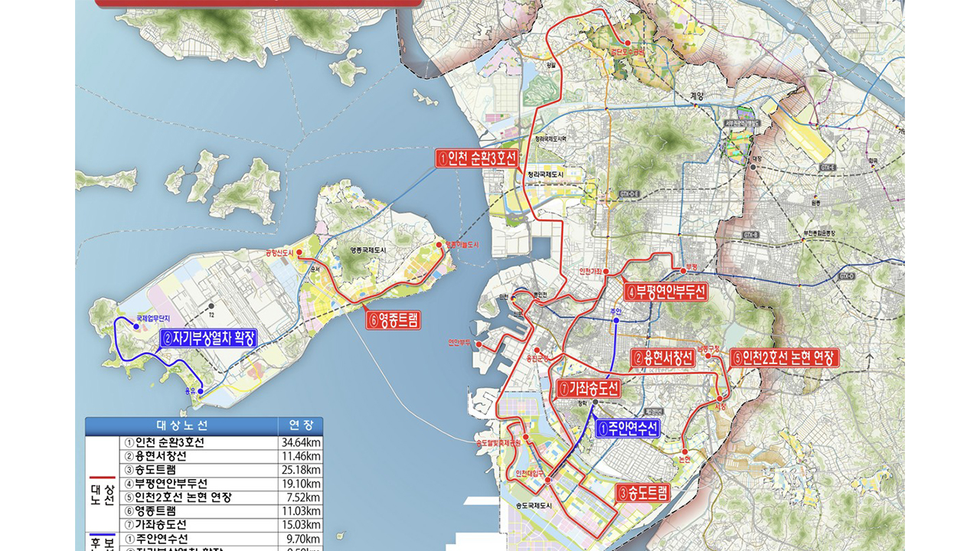The height and width of the screenshot is (551, 980).
Task: Select the 국제업무단지 blue station dot
Action: point(136,327)
